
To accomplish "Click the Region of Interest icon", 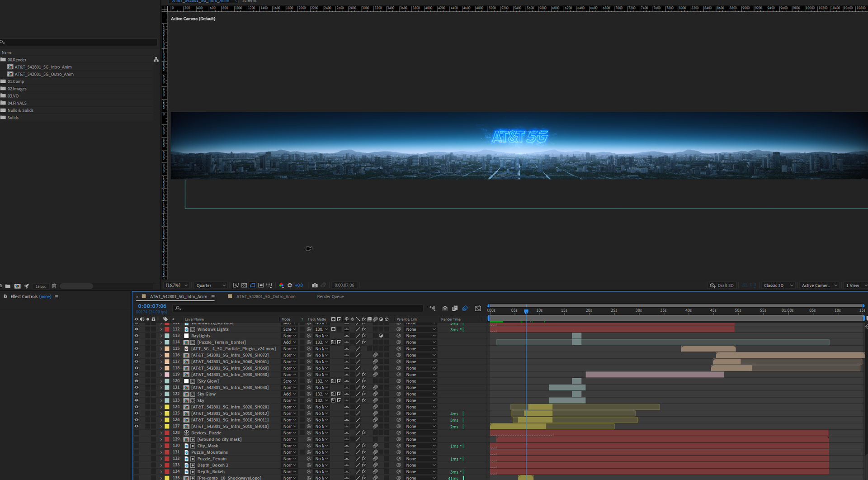I will 261,285.
